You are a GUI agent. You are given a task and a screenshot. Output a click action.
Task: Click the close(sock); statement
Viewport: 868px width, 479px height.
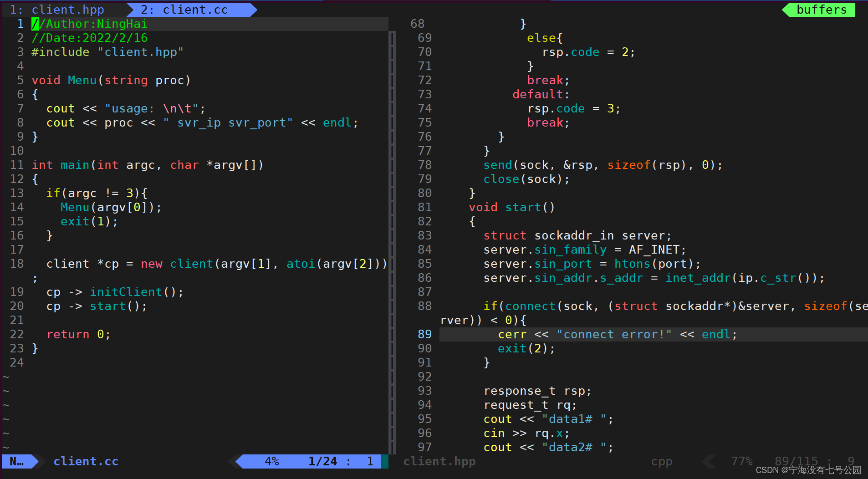point(526,179)
